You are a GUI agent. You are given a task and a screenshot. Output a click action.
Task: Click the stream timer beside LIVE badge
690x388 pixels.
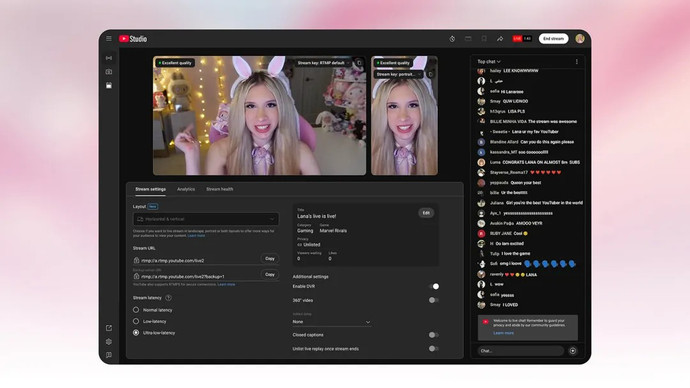[x=527, y=39]
